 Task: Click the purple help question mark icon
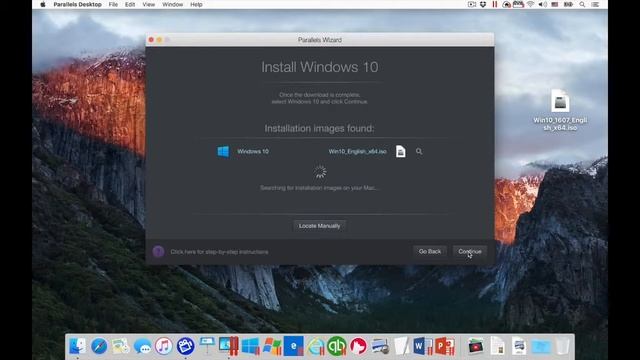coord(158,251)
